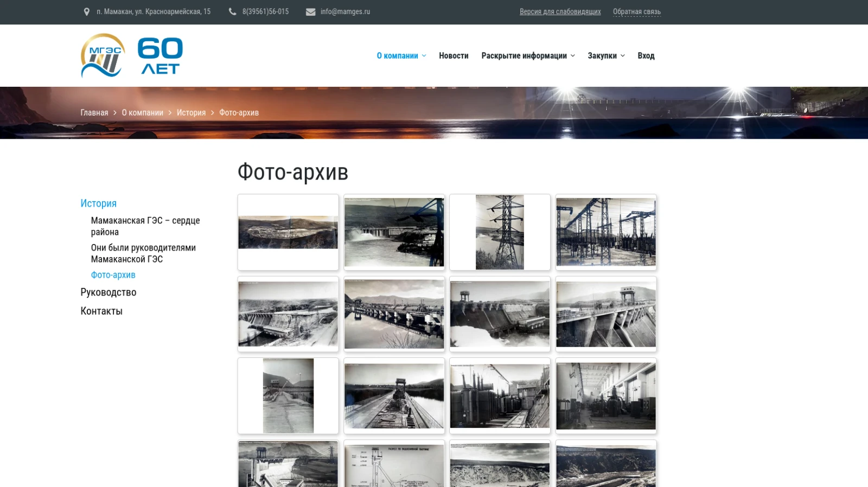
Task: Open История in the sidebar
Action: (x=98, y=203)
